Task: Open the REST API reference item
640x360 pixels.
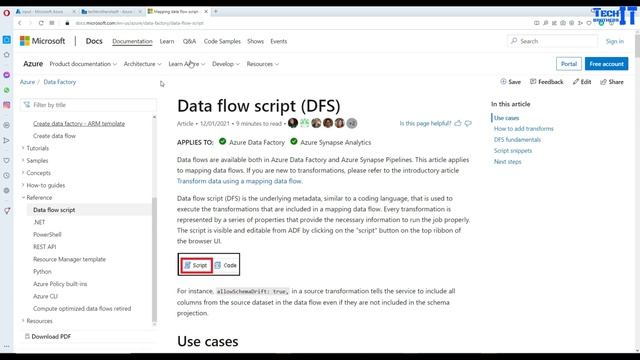Action: [x=44, y=247]
